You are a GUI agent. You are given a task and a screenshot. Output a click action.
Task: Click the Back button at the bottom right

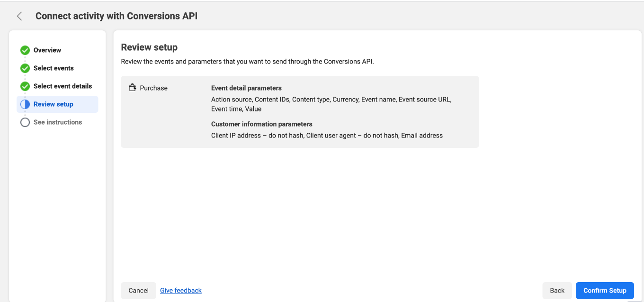557,291
